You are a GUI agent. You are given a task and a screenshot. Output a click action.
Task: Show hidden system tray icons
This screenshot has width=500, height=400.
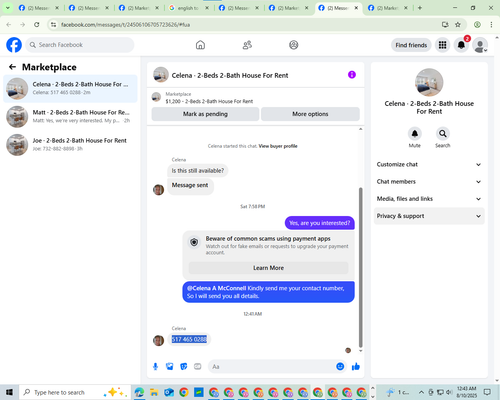(x=421, y=392)
